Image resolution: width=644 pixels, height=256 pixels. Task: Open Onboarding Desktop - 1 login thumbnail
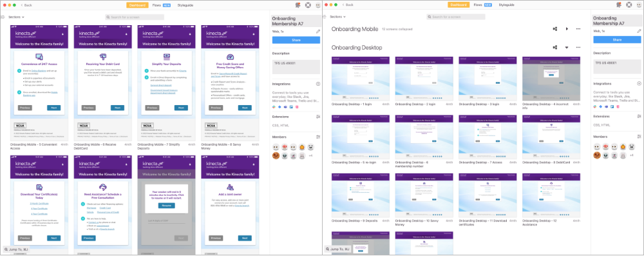(x=361, y=79)
